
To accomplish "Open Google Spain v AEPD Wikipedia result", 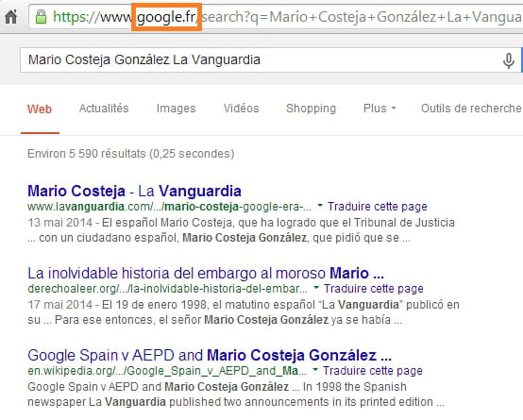I will tap(210, 355).
